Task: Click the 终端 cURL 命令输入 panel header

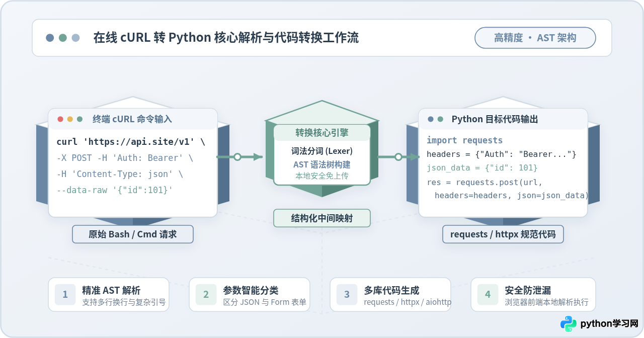Action: coord(133,119)
